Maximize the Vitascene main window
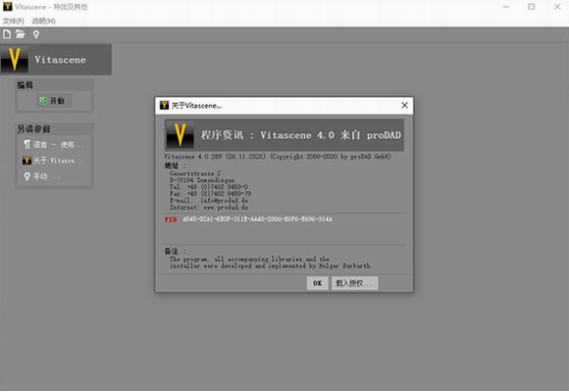 [x=532, y=7]
